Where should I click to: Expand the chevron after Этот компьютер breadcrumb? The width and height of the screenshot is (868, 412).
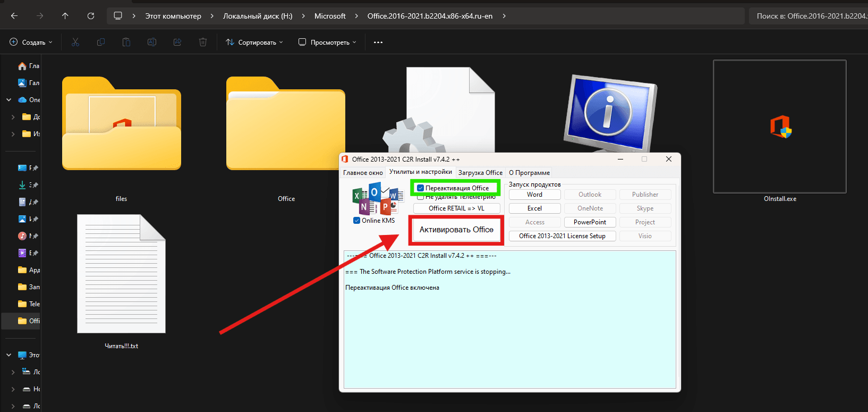pos(212,16)
